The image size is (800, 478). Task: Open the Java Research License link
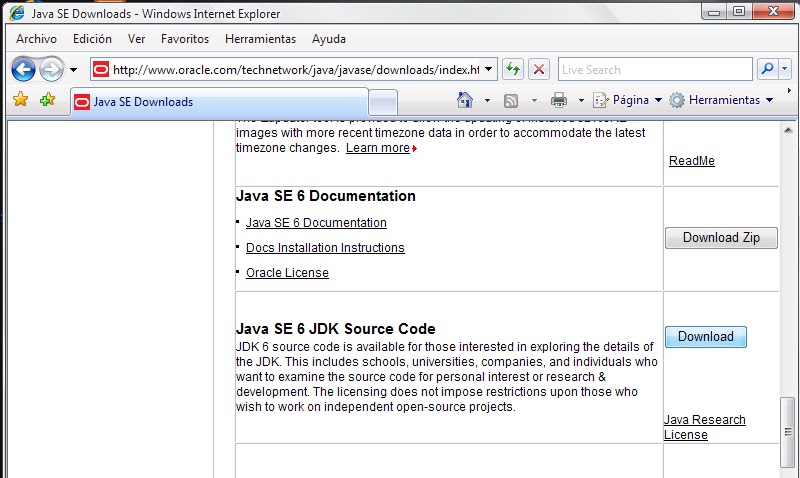pos(705,427)
